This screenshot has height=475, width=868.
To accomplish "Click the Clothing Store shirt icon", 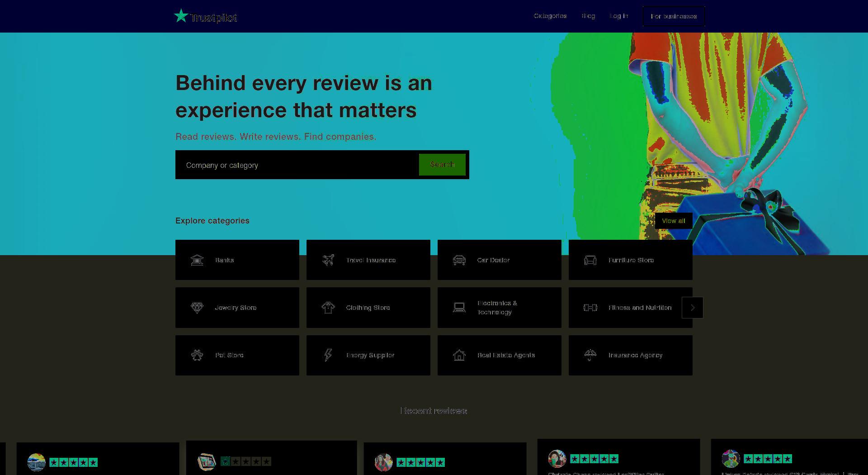I will coord(328,308).
